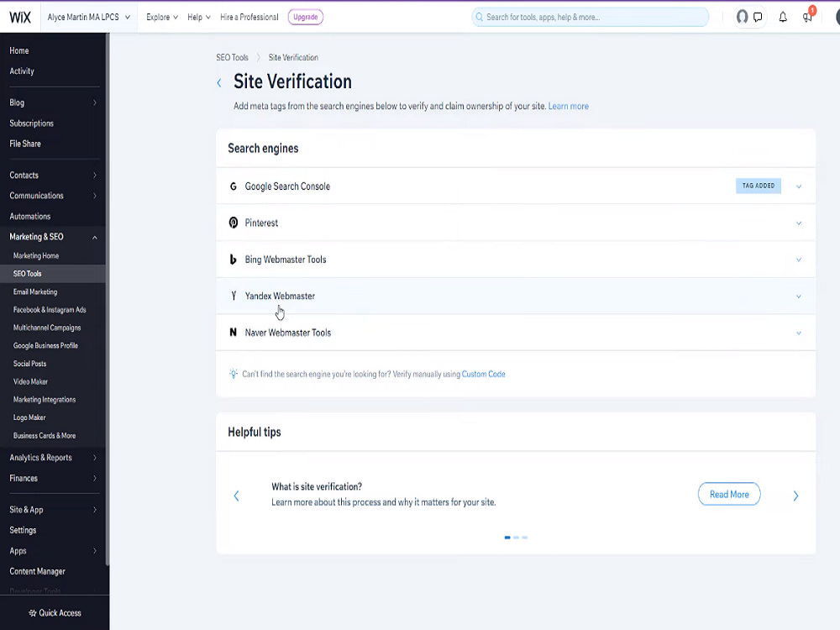Expand Bing Webmaster Tools section
The width and height of the screenshot is (840, 630).
799,260
